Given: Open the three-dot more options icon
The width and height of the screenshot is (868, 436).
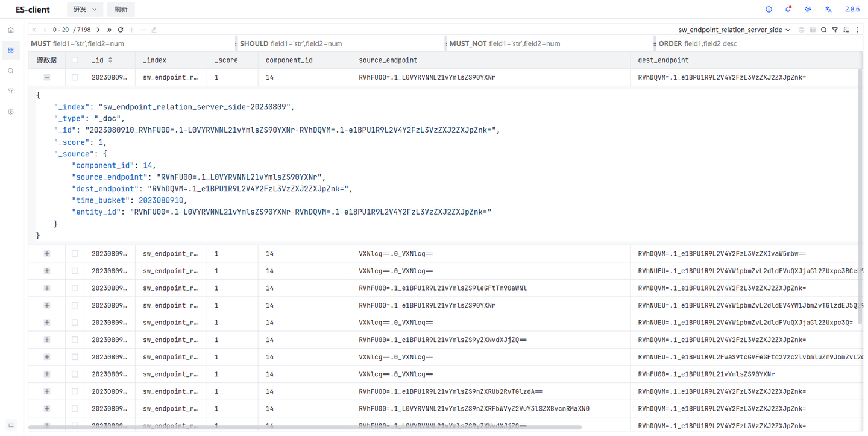Looking at the screenshot, I should (x=857, y=30).
